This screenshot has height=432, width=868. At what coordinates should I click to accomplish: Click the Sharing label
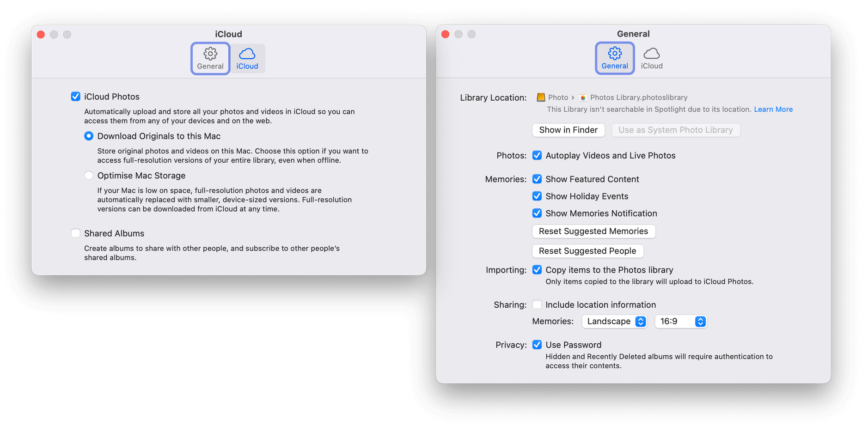coord(510,304)
